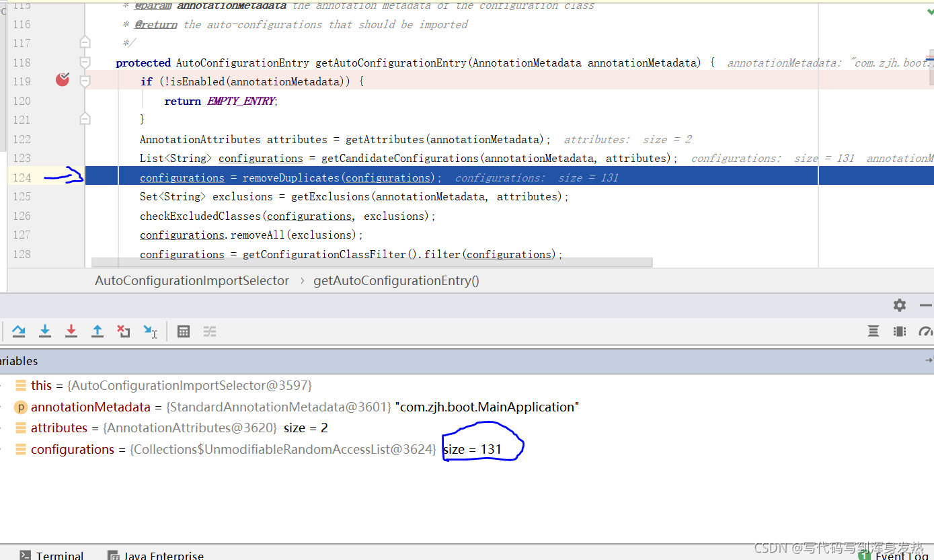Click the editor horizontal scrollbar

[372, 262]
